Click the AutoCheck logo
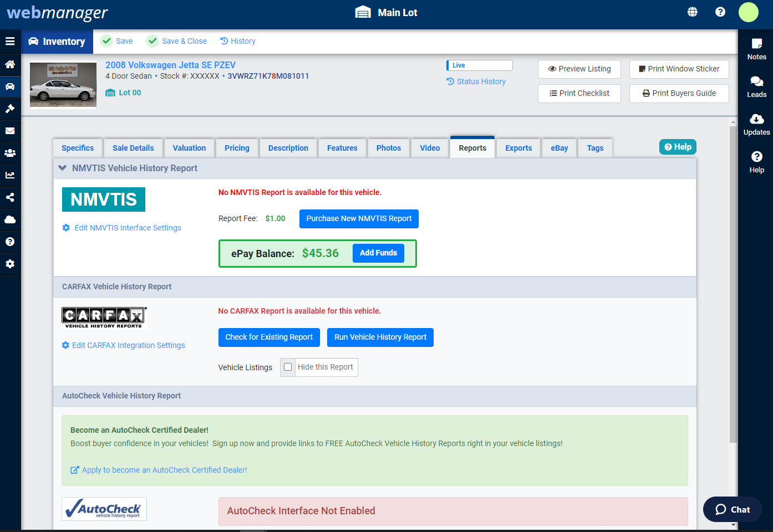 104,509
